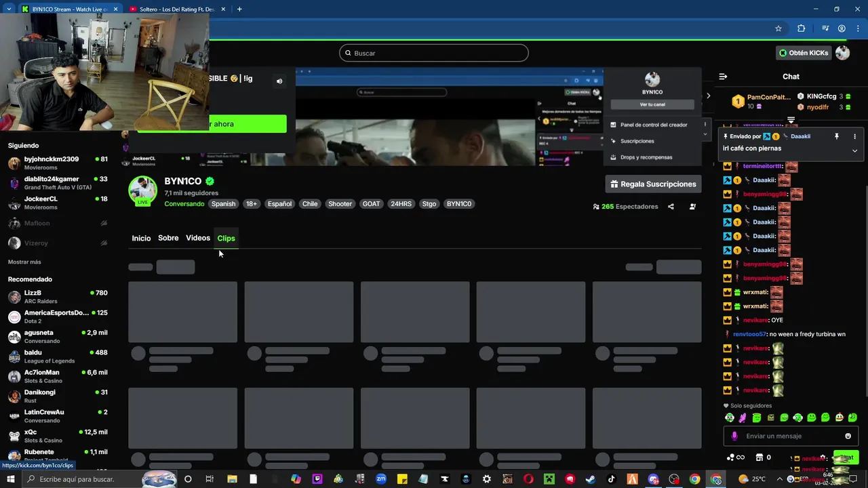Open Chrome extensions puzzle icon
The image size is (868, 488).
(801, 28)
